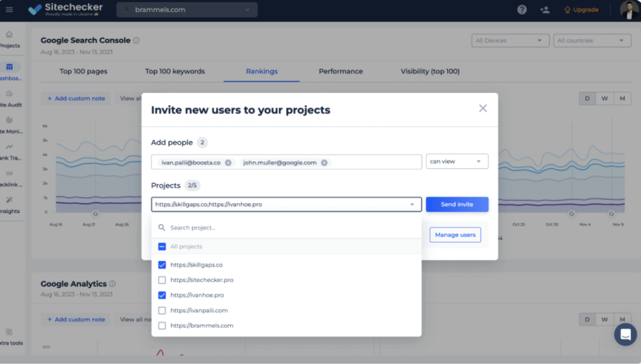Click the help question mark icon
Image resolution: width=641 pixels, height=364 pixels.
tap(522, 10)
